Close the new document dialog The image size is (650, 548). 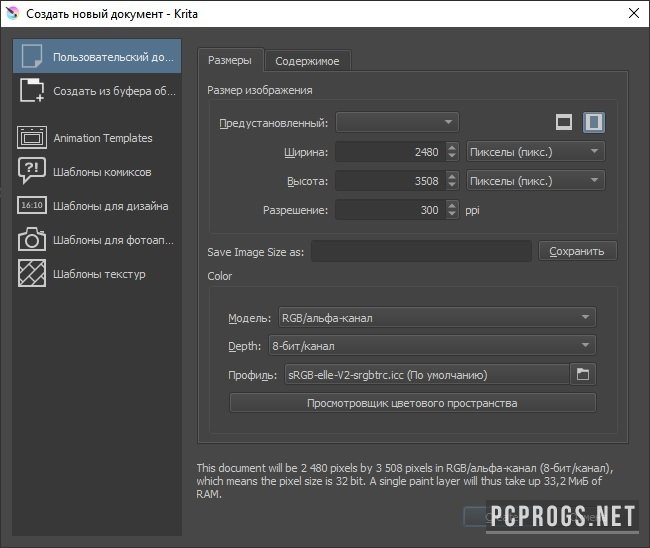pos(633,13)
